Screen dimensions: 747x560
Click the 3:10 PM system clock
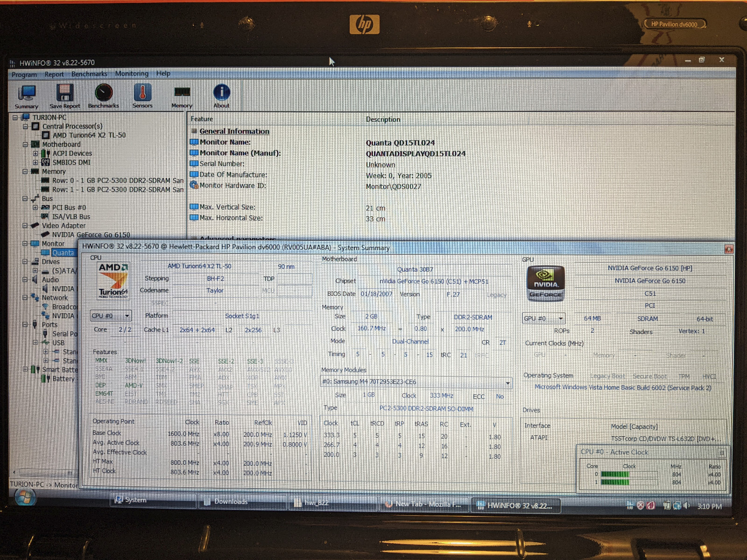point(709,506)
